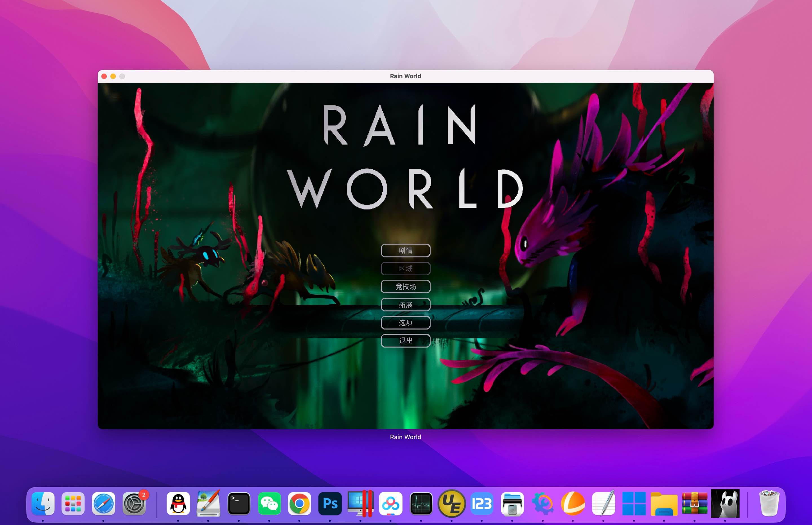This screenshot has height=525, width=812.
Task: Open the printer and disk utility icon
Action: [512, 504]
